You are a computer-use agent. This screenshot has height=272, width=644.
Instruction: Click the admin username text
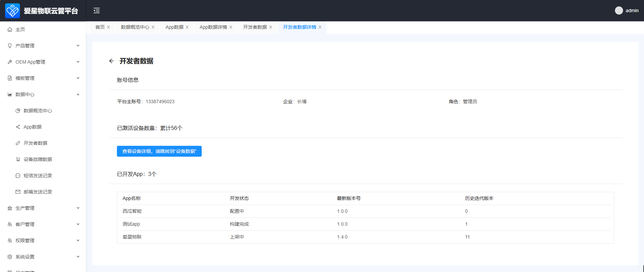pyautogui.click(x=632, y=10)
